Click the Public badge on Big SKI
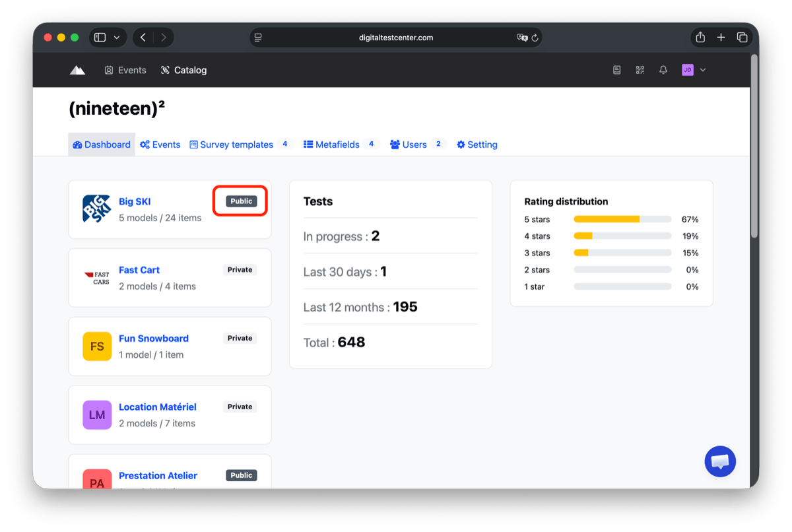The width and height of the screenshot is (792, 532). tap(241, 201)
